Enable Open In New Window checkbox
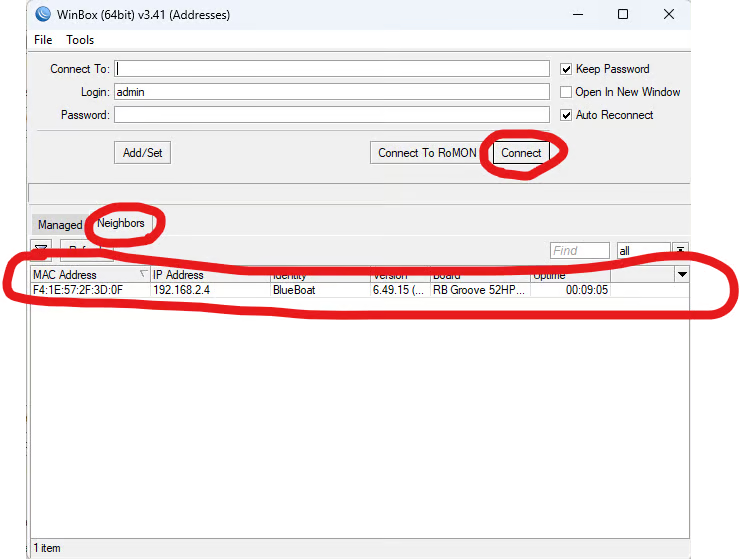Screen dimensions: 740x559 click(566, 92)
